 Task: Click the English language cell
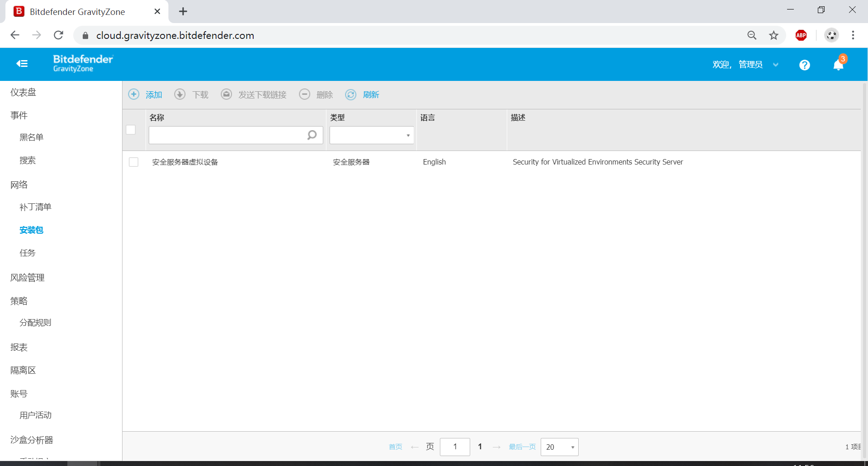pyautogui.click(x=434, y=162)
